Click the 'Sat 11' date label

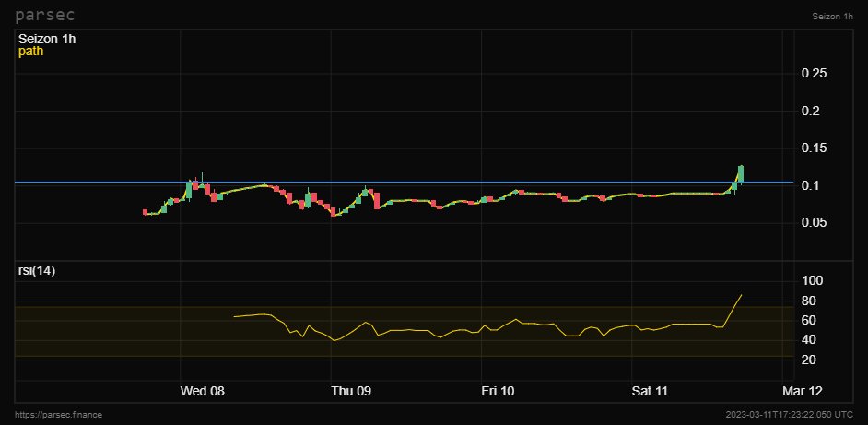coord(650,391)
